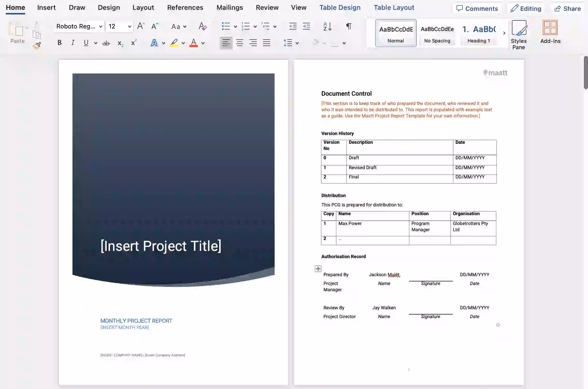Screen dimensions: 588x389
Task: Clear all formatting icon
Action: pos(202,26)
